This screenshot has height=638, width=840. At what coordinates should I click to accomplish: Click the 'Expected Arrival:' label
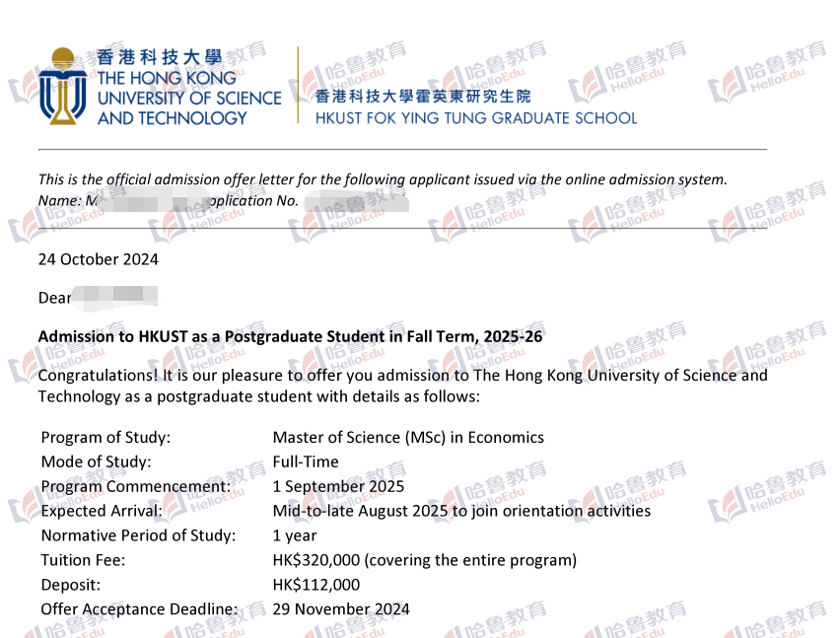click(102, 511)
